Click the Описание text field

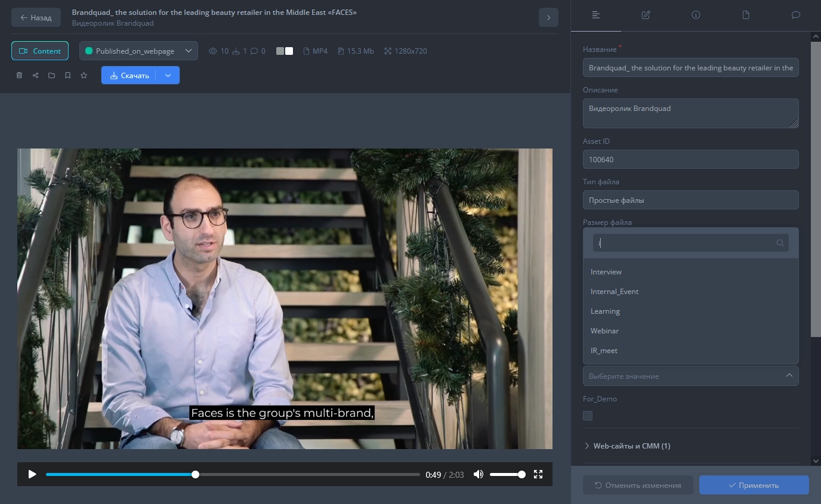[x=690, y=113]
